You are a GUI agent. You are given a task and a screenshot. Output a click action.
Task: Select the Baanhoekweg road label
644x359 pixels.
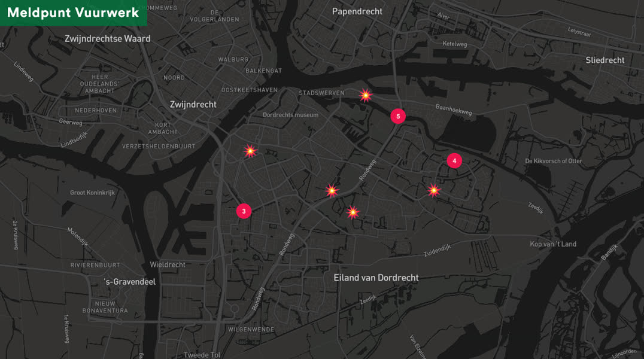pos(454,109)
